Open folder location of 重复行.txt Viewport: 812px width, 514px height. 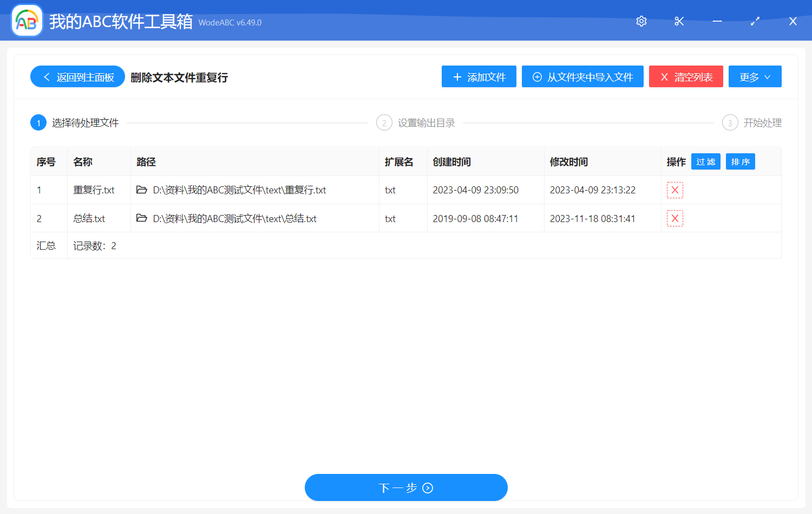point(141,190)
